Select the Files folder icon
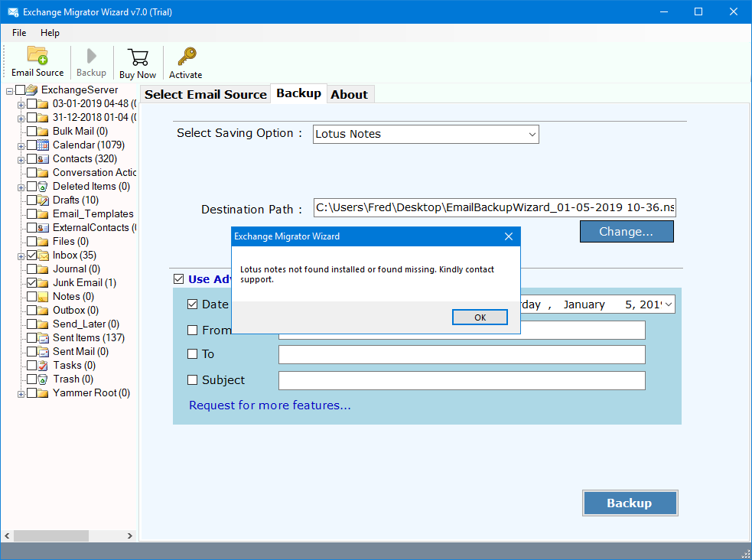Viewport: 752px width, 560px height. 43,242
